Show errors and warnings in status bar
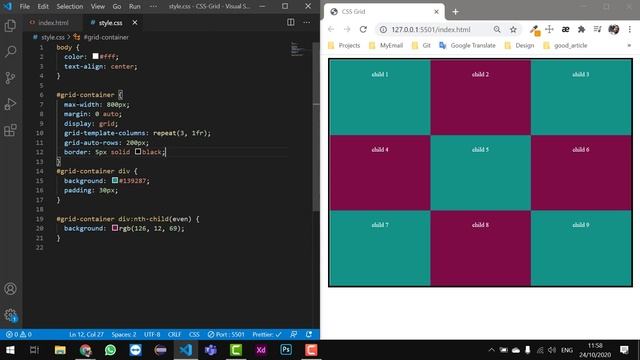 click(18, 334)
